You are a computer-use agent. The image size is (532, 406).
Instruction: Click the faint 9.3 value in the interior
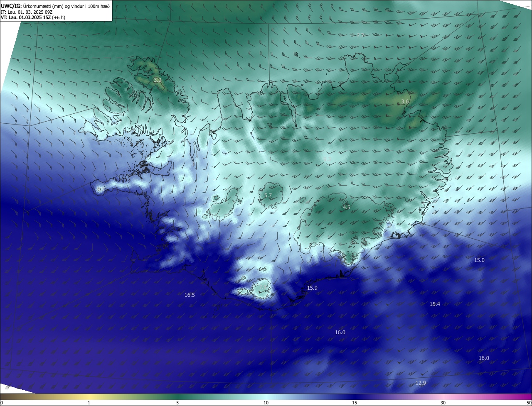327,159
